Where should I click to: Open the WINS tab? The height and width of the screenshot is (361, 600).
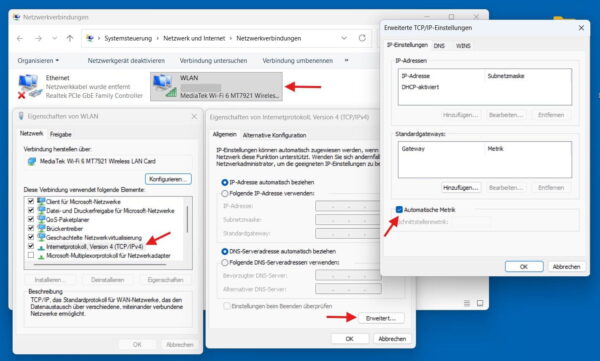click(x=463, y=46)
